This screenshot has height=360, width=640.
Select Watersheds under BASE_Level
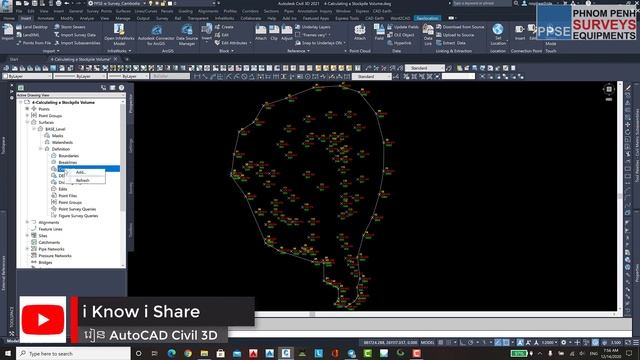click(62, 142)
